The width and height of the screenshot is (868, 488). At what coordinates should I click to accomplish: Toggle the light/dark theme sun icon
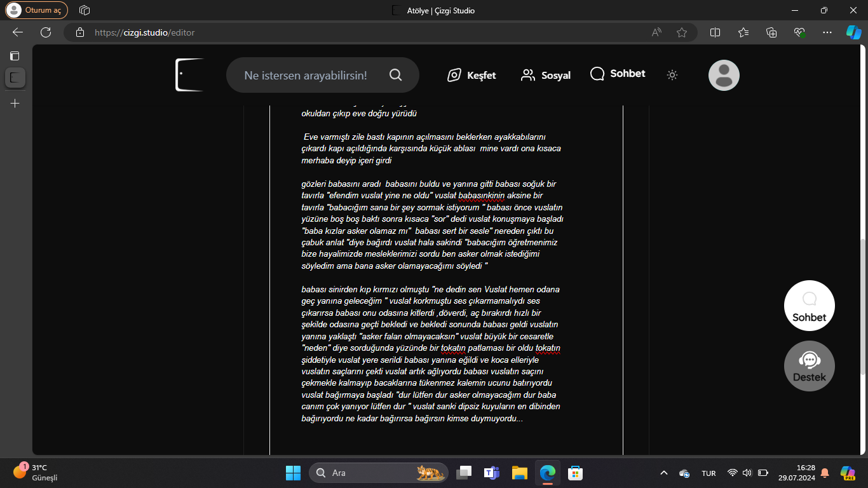(x=672, y=75)
